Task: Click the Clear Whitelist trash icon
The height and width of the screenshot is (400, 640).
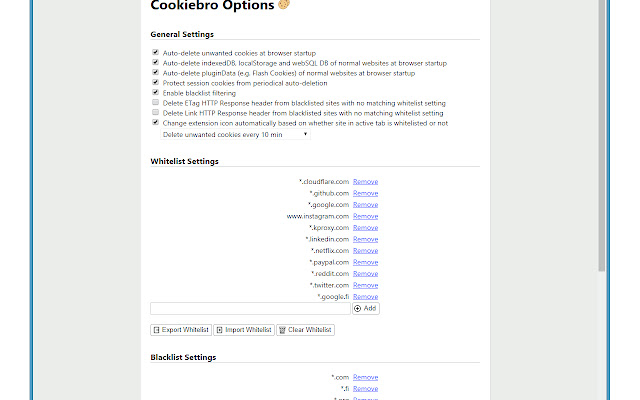Action: [x=283, y=330]
